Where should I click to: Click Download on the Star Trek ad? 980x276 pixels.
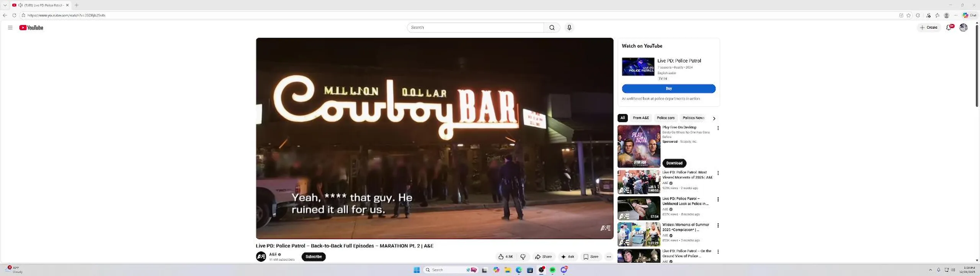(x=674, y=163)
